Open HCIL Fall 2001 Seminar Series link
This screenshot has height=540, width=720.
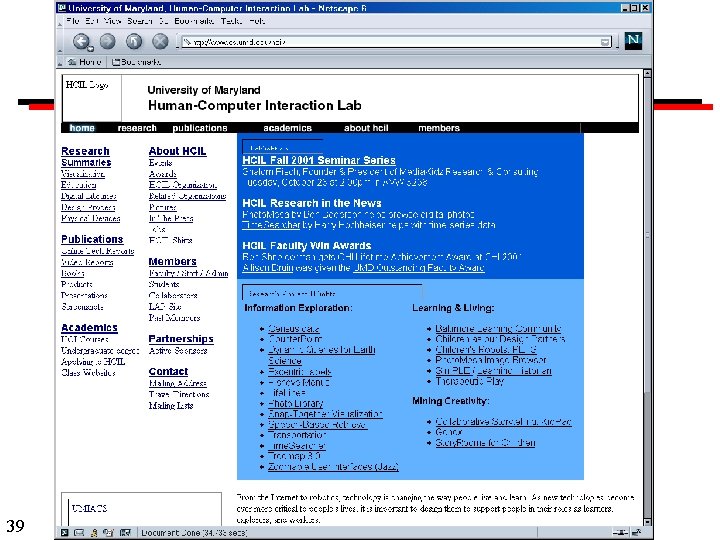pos(319,160)
